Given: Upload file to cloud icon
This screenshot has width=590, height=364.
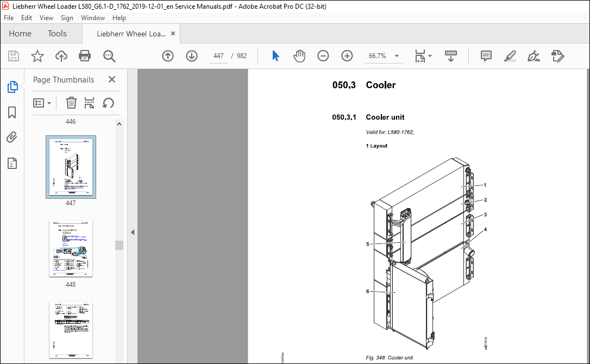Looking at the screenshot, I should click(61, 56).
